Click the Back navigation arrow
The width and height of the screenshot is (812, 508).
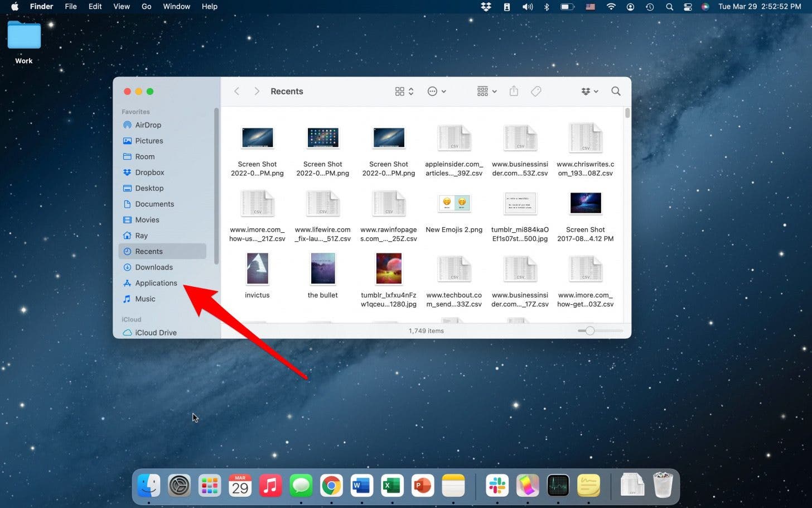(236, 91)
